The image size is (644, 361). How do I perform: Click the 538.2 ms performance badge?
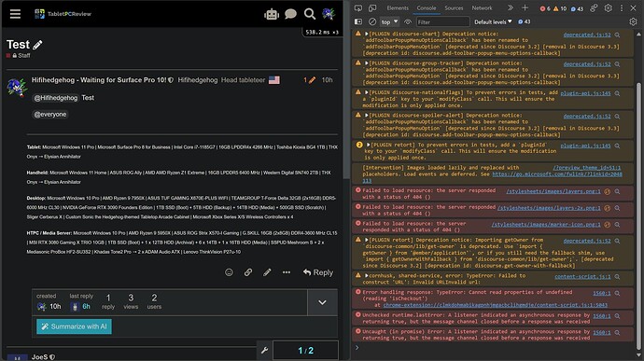tap(322, 32)
